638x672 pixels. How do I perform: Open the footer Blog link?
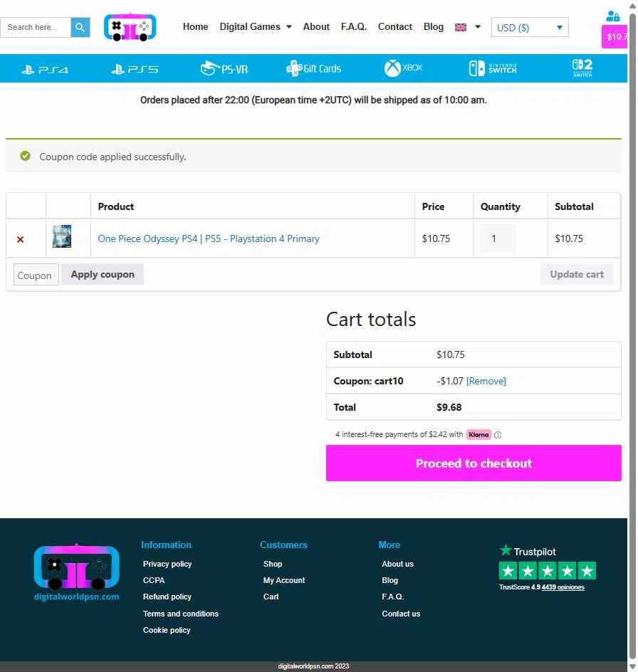click(389, 580)
